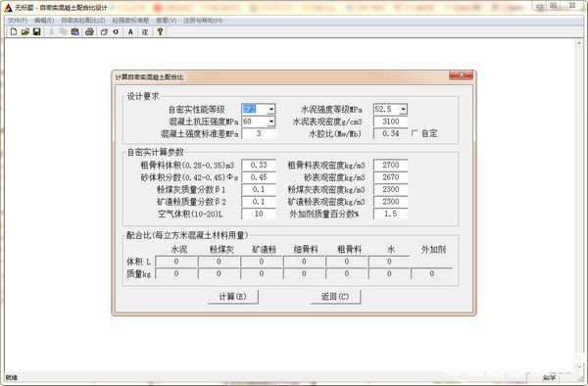The height and width of the screenshot is (386, 588).
Task: Click the Print toolbar icon
Action: (x=89, y=32)
